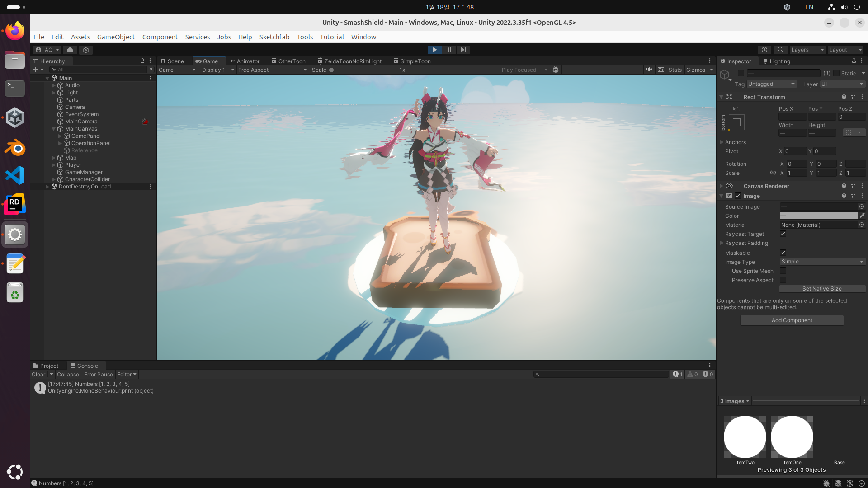The height and width of the screenshot is (488, 868).
Task: Open the Image component's three-dot menu
Action: (862, 196)
